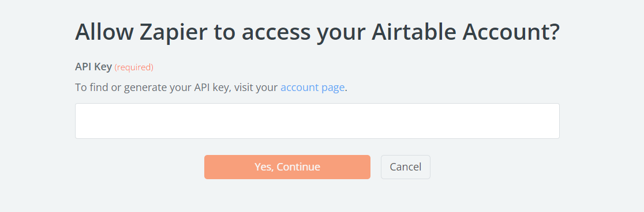644x212 pixels.
Task: Place the cursor inside the API Key box
Action: coord(317,121)
